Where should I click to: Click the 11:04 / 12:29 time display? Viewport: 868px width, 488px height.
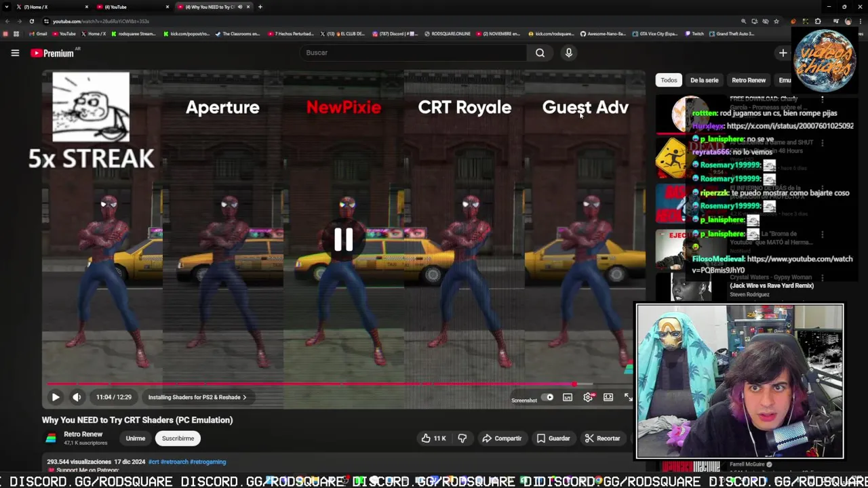[113, 397]
